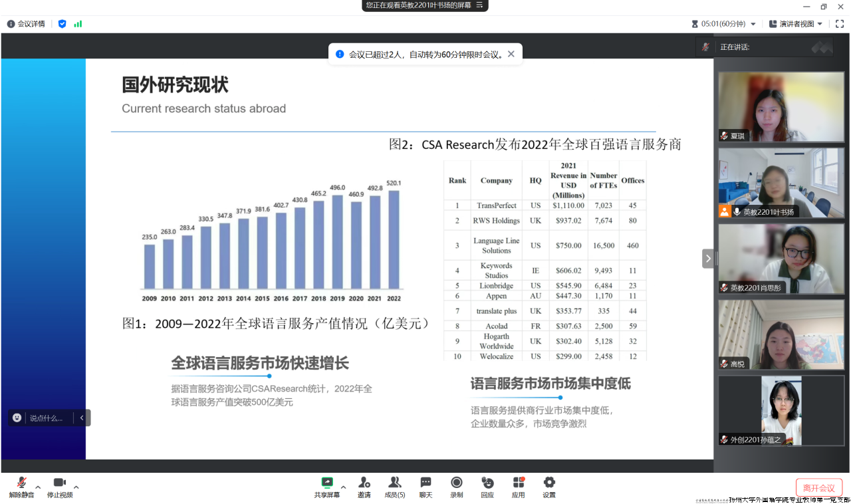The height and width of the screenshot is (504, 851).
Task: Dismiss the 60分钟限时会议 notification
Action: click(511, 55)
